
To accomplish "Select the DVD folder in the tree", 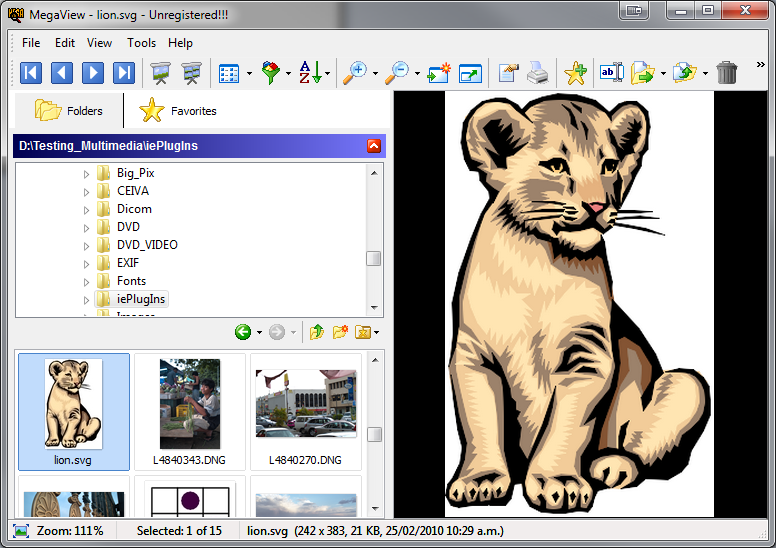I will tap(128, 227).
